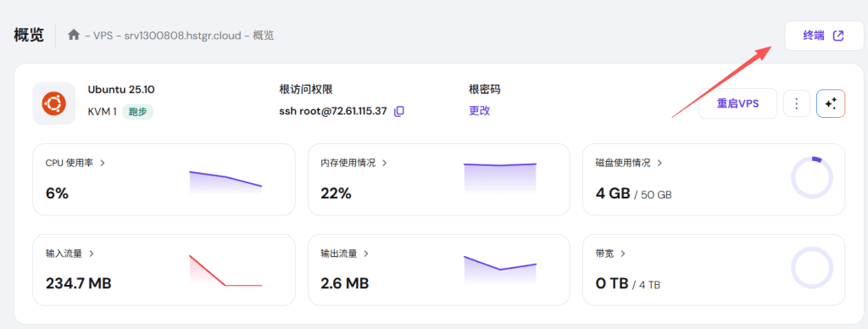Screen dimensions: 868x329
Task: Expand 磁盘使用情况 details chevron
Action: pos(659,163)
